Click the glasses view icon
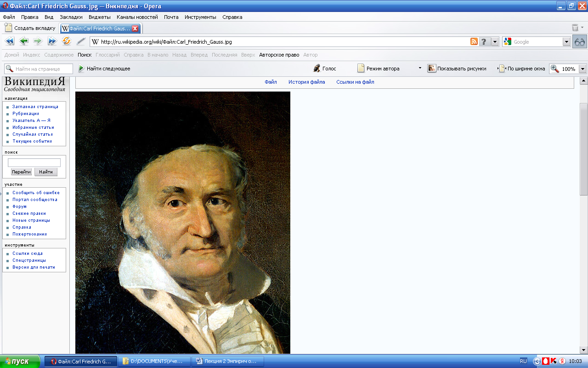The width and height of the screenshot is (588, 368). tap(580, 41)
